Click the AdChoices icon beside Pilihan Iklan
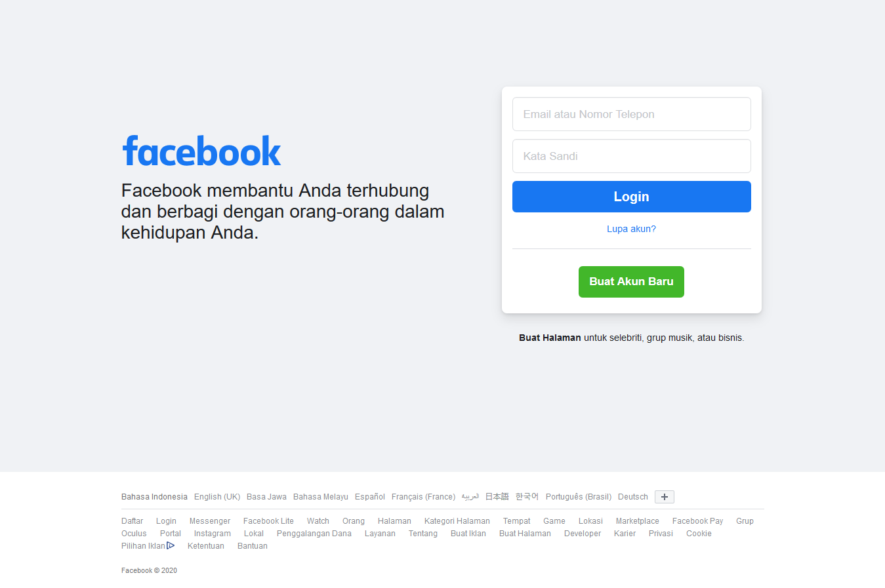885x588 pixels. 171,545
